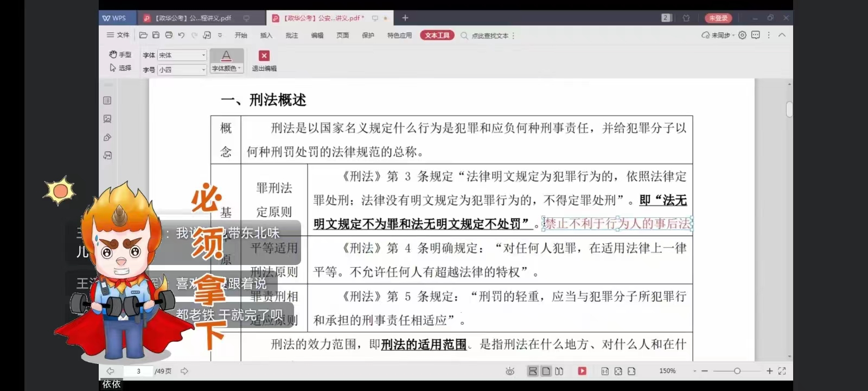
Task: Click the print icon in toolbar
Action: (x=169, y=35)
